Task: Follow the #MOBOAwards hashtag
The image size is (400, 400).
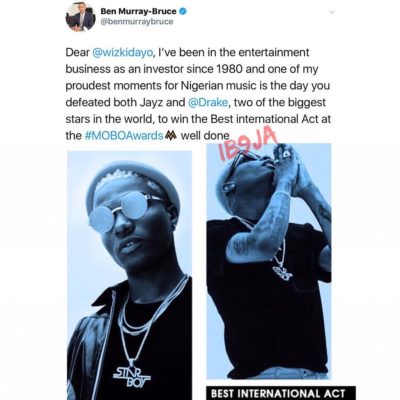Action: point(124,136)
